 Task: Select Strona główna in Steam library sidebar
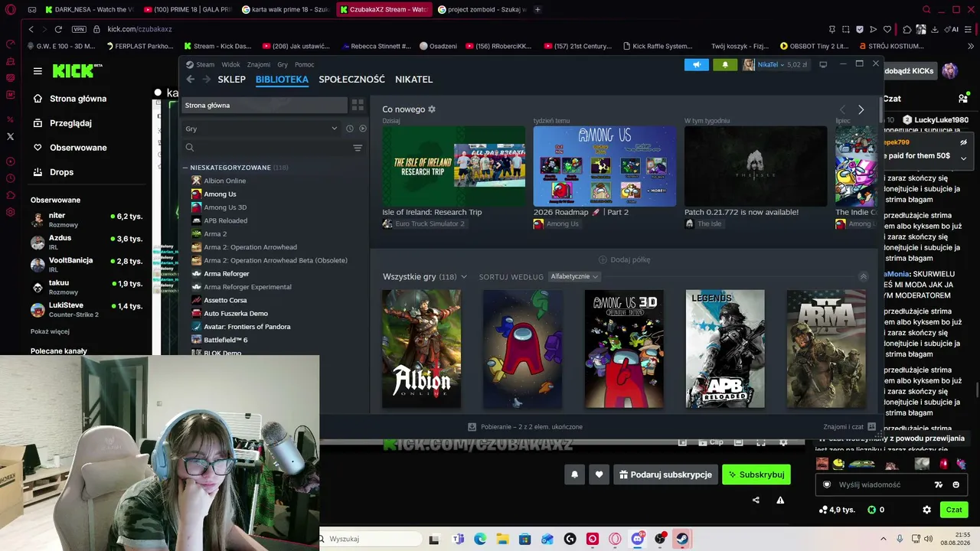pos(264,105)
